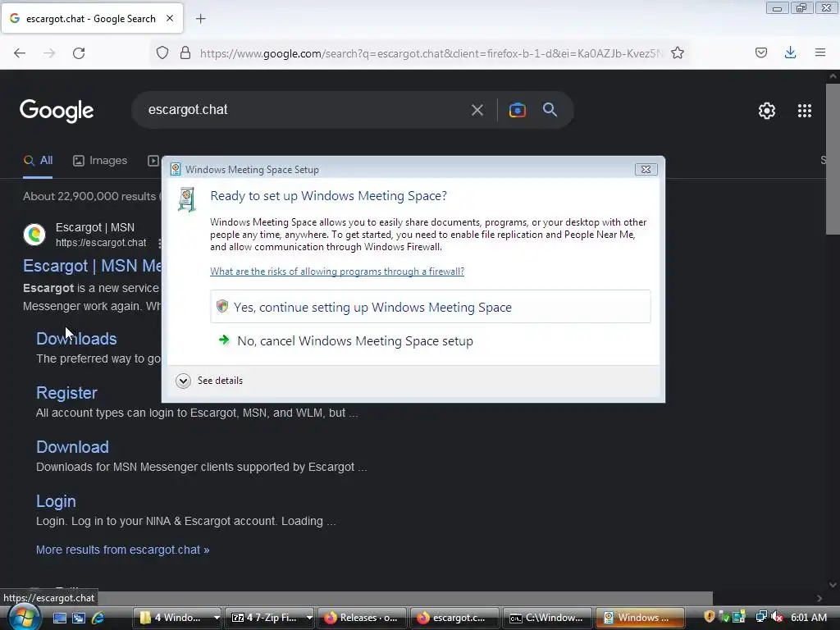Expand the 4 Windows Explorer taskbar group arrow
Viewport: 840px width, 630px height.
[216, 618]
